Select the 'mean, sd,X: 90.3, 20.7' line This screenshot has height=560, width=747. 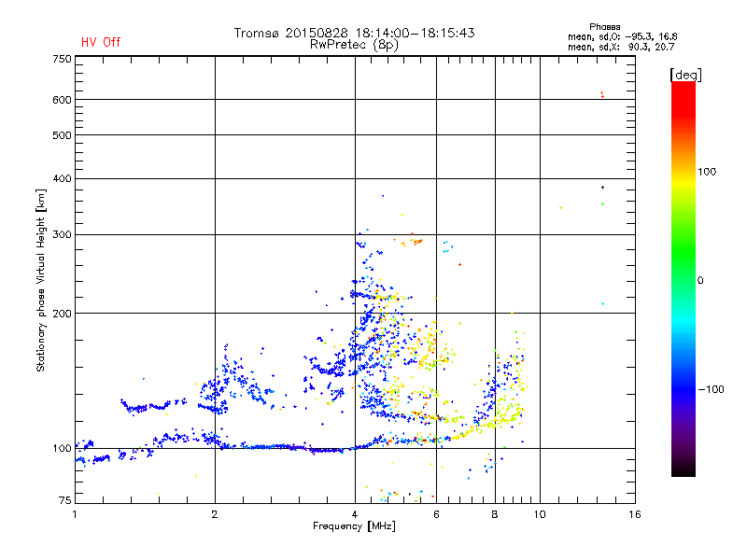621,47
